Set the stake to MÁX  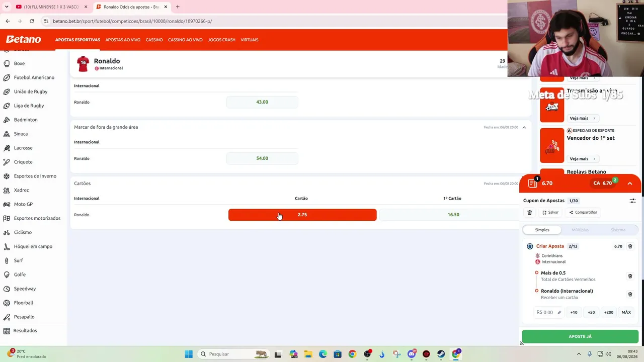point(626,312)
